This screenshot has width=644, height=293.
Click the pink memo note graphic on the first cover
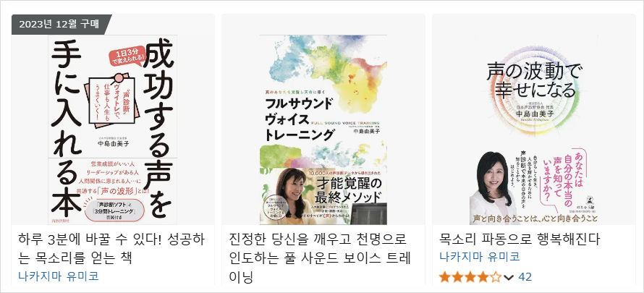tap(111, 101)
